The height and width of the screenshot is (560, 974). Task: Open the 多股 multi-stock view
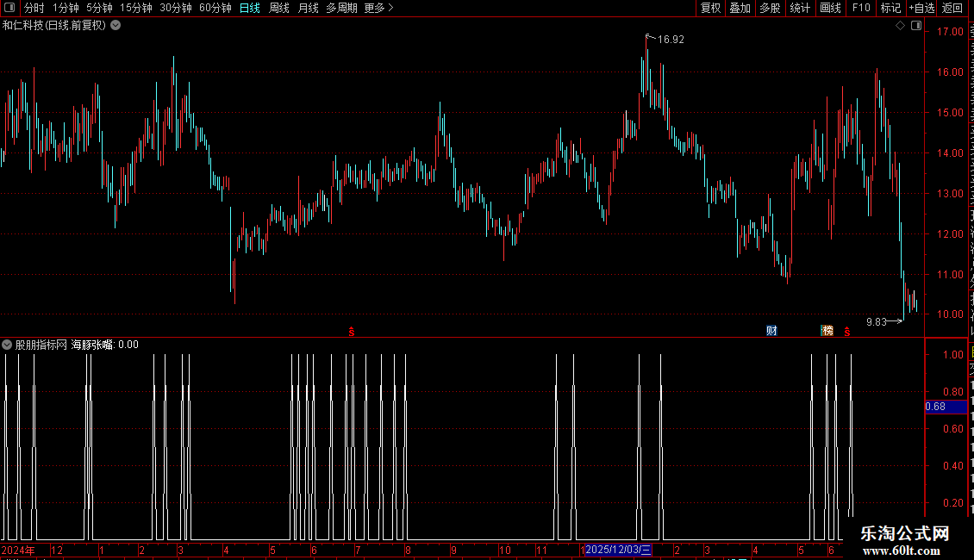pos(771,8)
